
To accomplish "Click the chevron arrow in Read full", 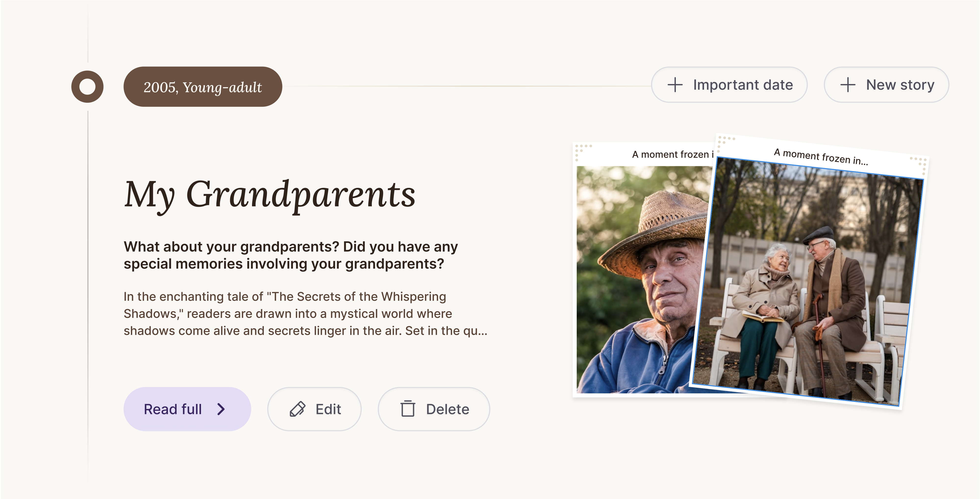I will click(221, 409).
